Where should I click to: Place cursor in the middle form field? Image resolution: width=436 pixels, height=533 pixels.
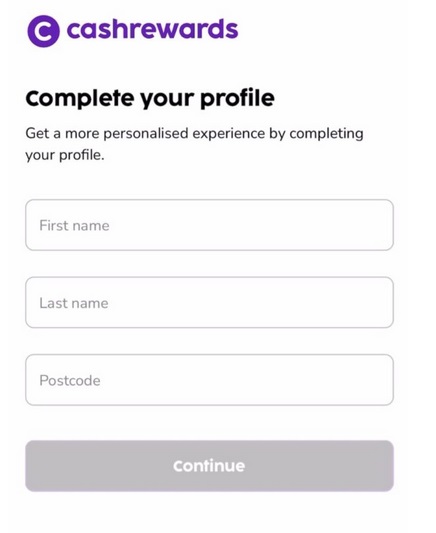pos(209,302)
